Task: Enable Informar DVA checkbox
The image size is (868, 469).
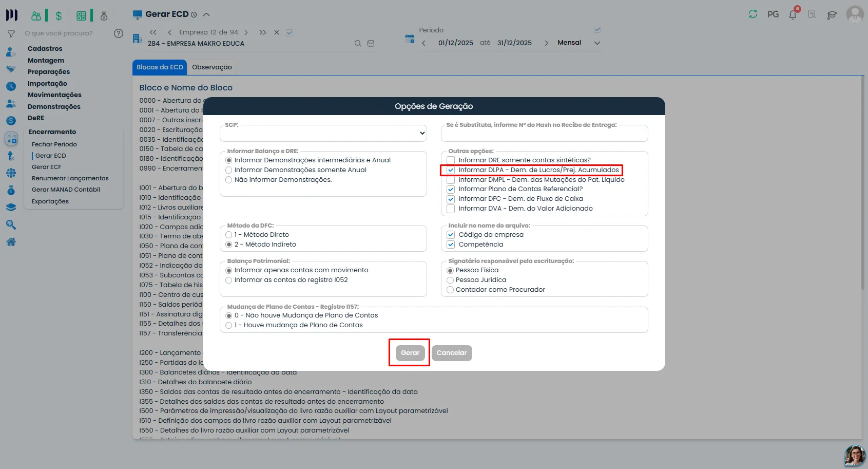Action: tap(451, 209)
